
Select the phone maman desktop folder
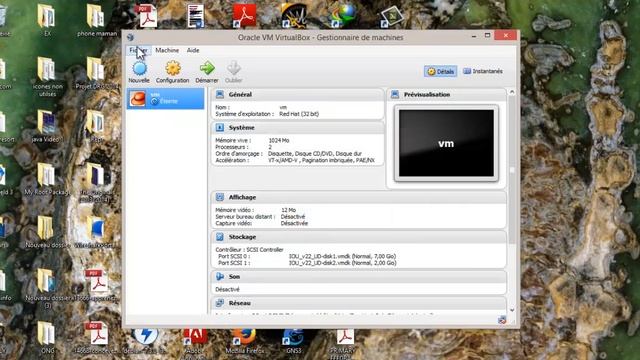[96, 20]
